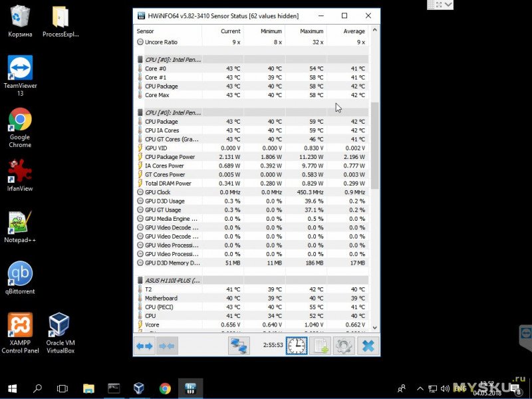Switch to Chrome on the taskbar

[x=165, y=388]
